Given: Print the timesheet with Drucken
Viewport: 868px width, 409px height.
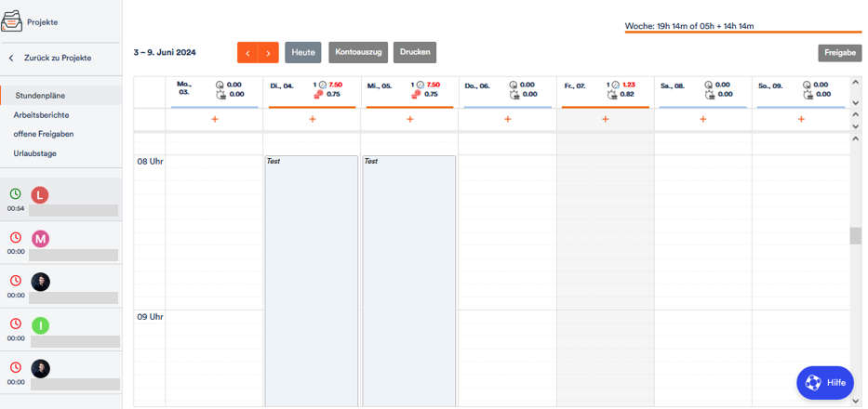Looking at the screenshot, I should 415,52.
